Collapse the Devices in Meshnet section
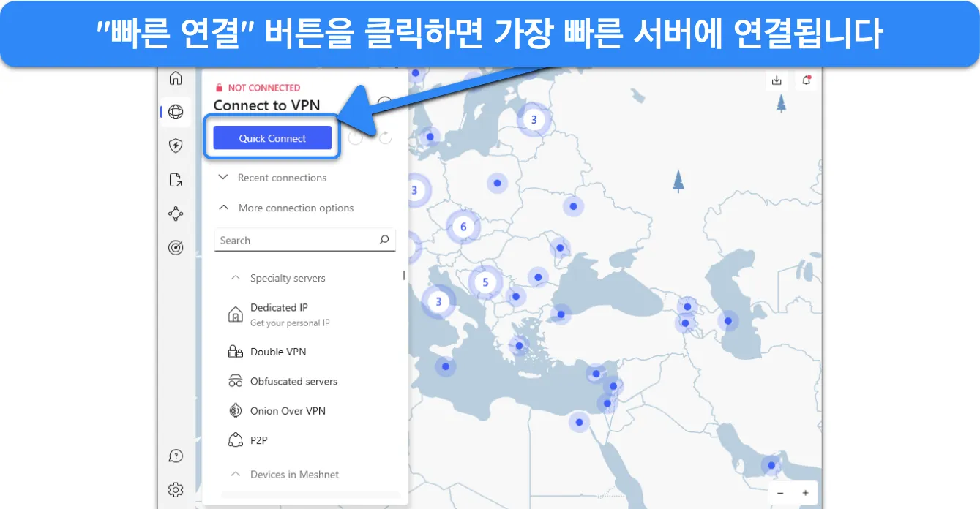 click(x=285, y=475)
